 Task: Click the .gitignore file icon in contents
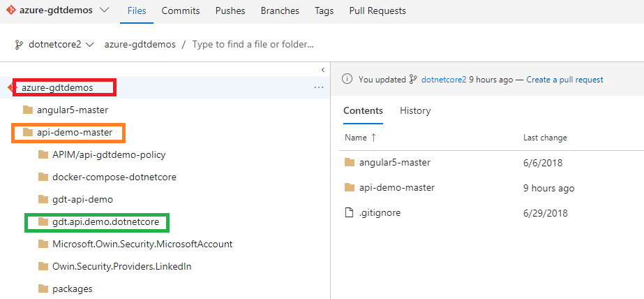click(349, 212)
